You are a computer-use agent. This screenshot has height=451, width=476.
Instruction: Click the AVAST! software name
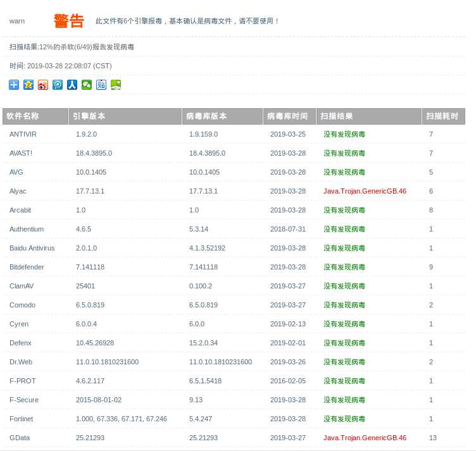coord(21,153)
